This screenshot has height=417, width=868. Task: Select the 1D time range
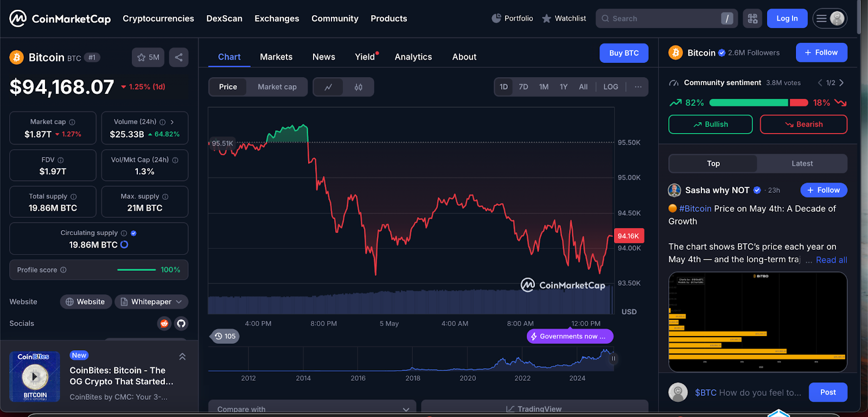pyautogui.click(x=504, y=87)
